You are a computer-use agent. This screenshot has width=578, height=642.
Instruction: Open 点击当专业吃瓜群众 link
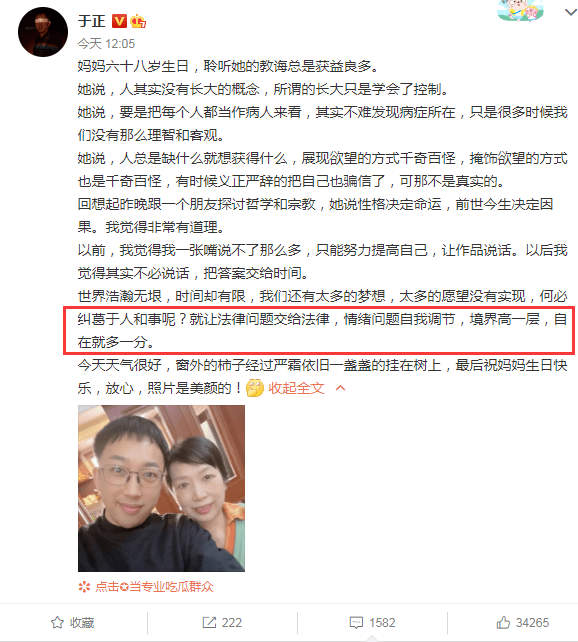pyautogui.click(x=154, y=587)
